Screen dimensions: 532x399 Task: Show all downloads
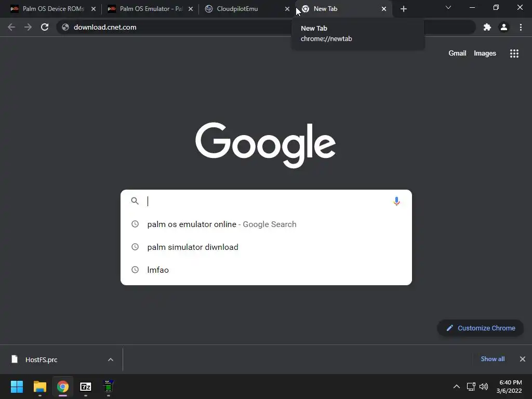point(493,359)
